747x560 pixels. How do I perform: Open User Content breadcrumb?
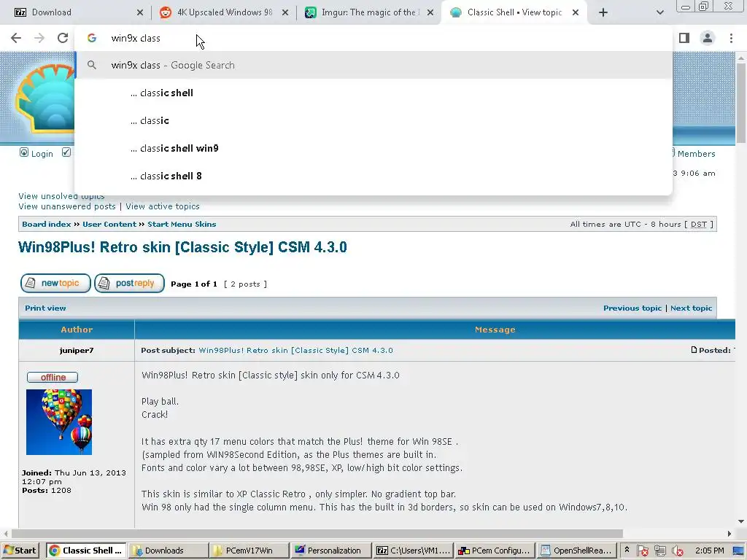(109, 225)
